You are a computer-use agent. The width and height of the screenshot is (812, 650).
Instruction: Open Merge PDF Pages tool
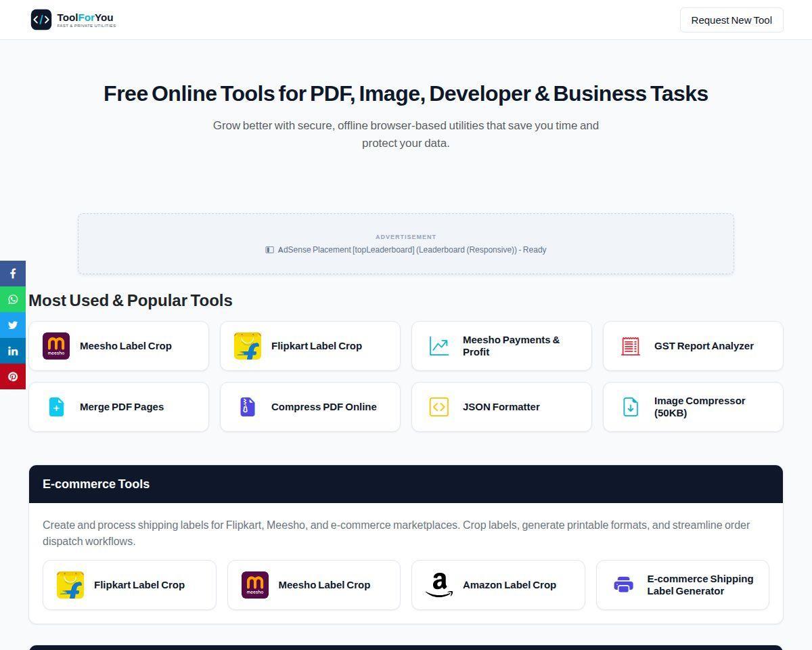(x=118, y=407)
